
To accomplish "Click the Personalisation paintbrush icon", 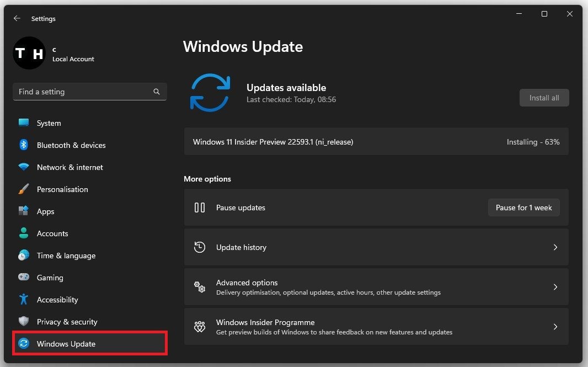I will [x=24, y=189].
